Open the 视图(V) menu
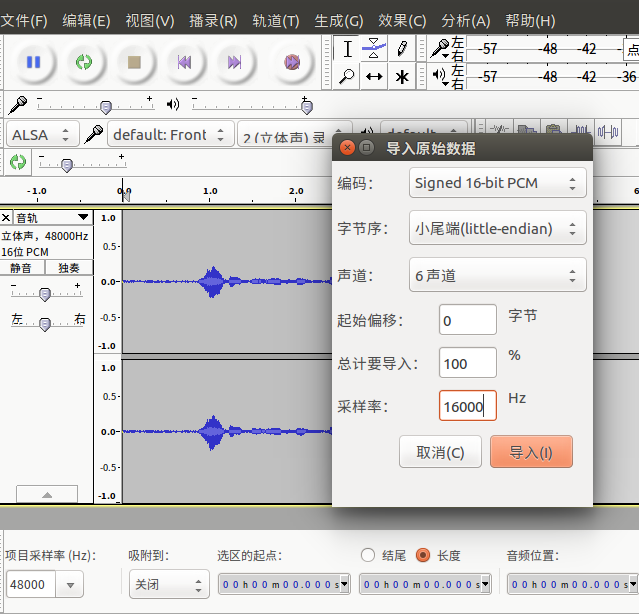639x614 pixels. 150,21
